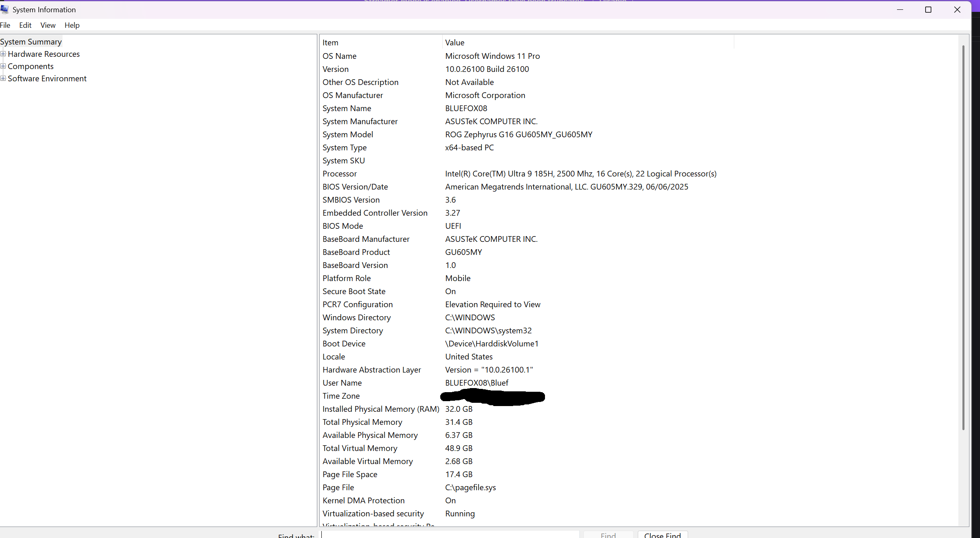980x538 pixels.
Task: Open the File menu
Action: pos(5,25)
